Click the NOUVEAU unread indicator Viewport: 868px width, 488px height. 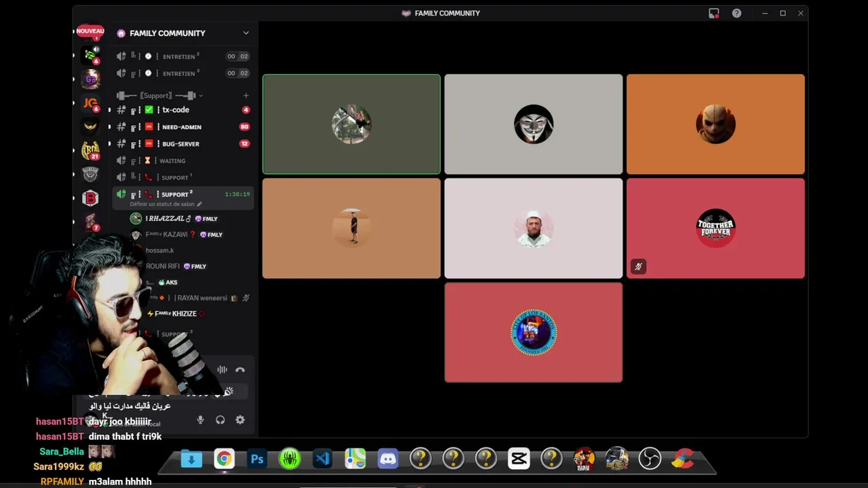tap(90, 31)
